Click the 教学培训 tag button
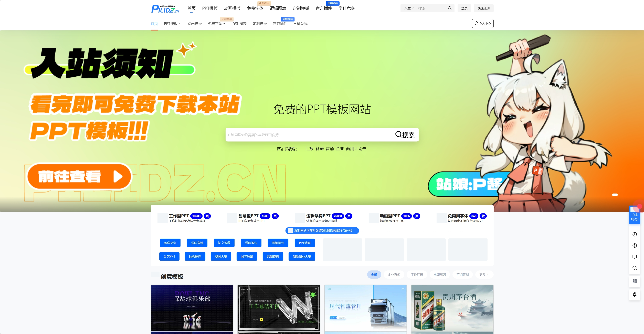The height and width of the screenshot is (334, 644). click(x=170, y=243)
